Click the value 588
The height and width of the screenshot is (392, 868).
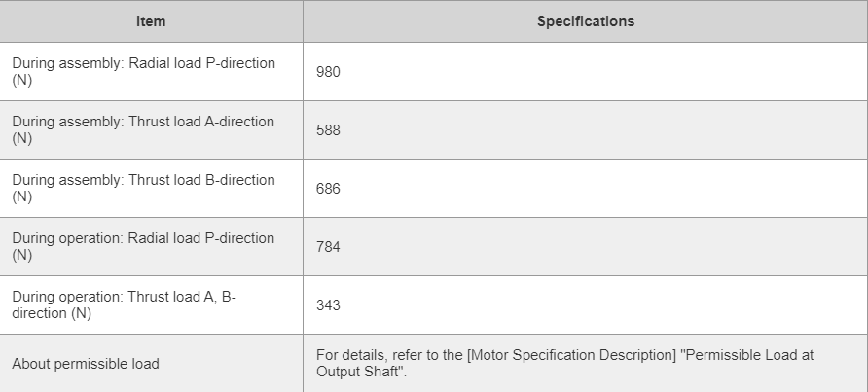pyautogui.click(x=328, y=130)
